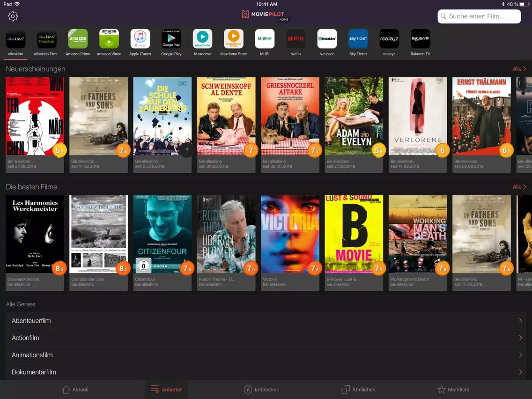Select the alleskino provider icon
This screenshot has width=532, height=399.
15,39
